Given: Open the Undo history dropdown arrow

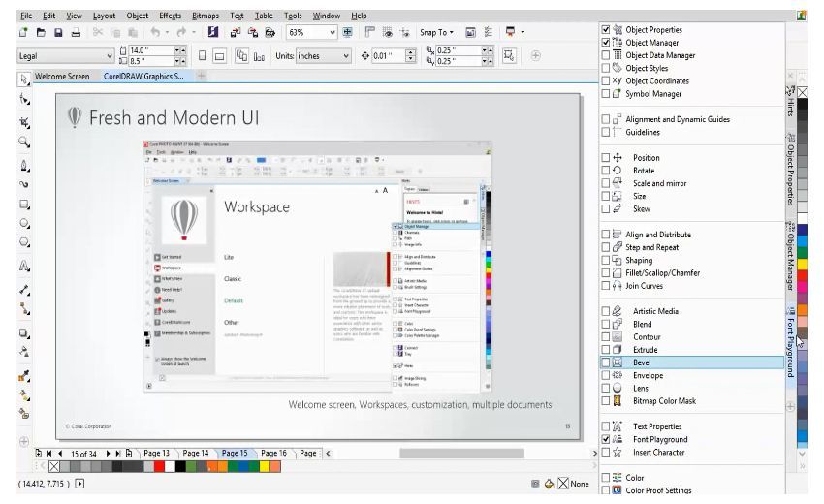Looking at the screenshot, I should coord(167,33).
